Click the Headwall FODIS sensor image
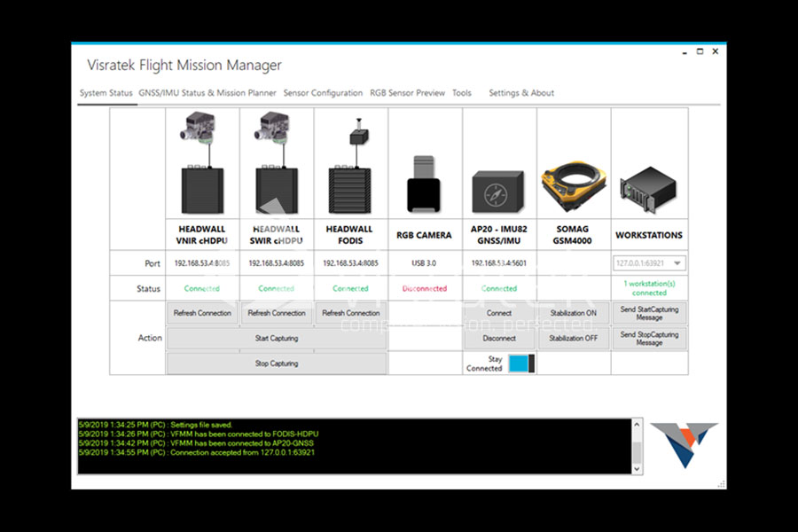The image size is (798, 532). pos(350,166)
